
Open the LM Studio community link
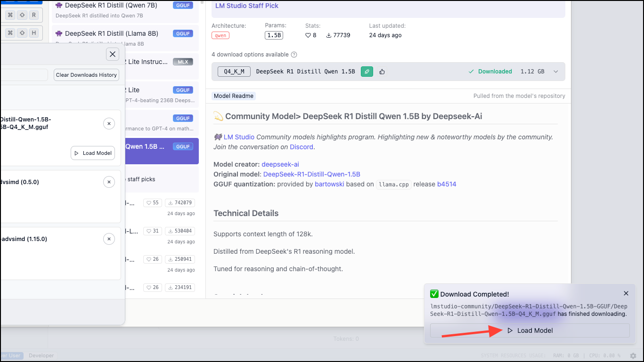click(239, 137)
